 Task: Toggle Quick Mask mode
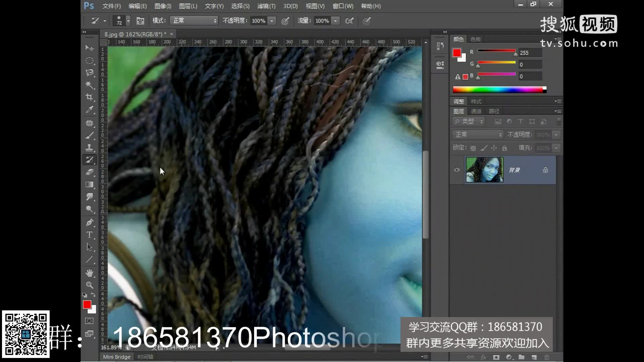coord(89,321)
